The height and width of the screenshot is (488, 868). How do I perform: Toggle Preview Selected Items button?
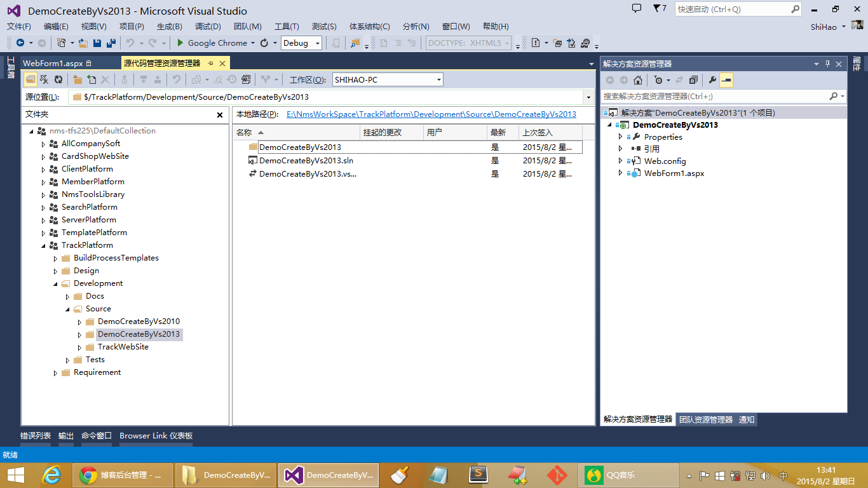726,80
